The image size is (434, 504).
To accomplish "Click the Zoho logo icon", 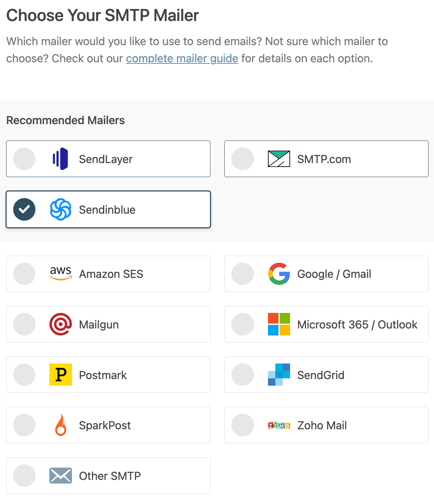I will tap(279, 425).
